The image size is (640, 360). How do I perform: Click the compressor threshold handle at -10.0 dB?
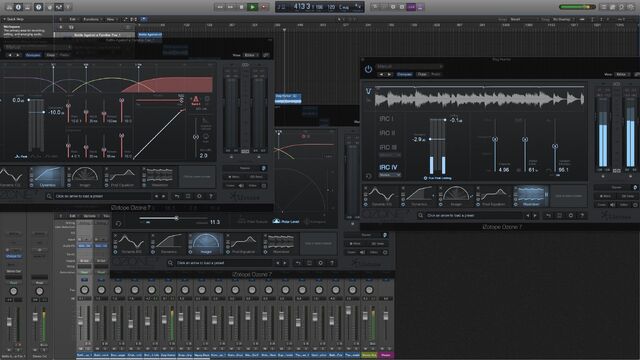click(x=44, y=112)
